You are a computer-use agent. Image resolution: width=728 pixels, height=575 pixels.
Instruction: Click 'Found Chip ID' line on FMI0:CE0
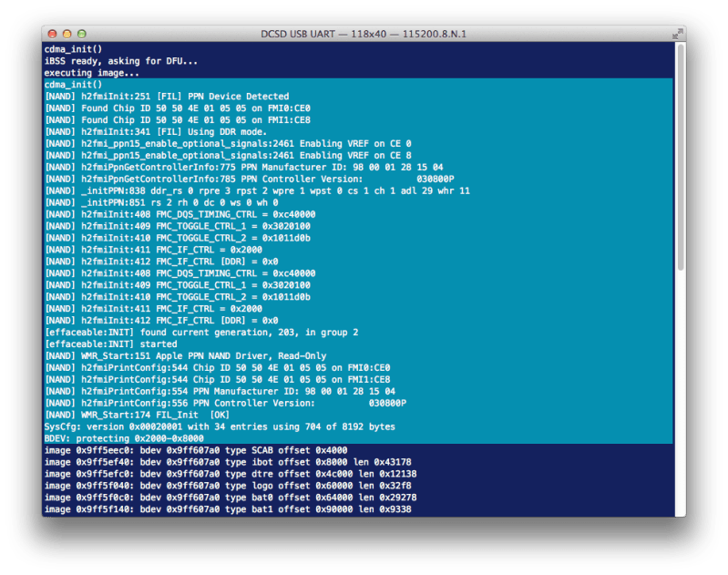(178, 108)
